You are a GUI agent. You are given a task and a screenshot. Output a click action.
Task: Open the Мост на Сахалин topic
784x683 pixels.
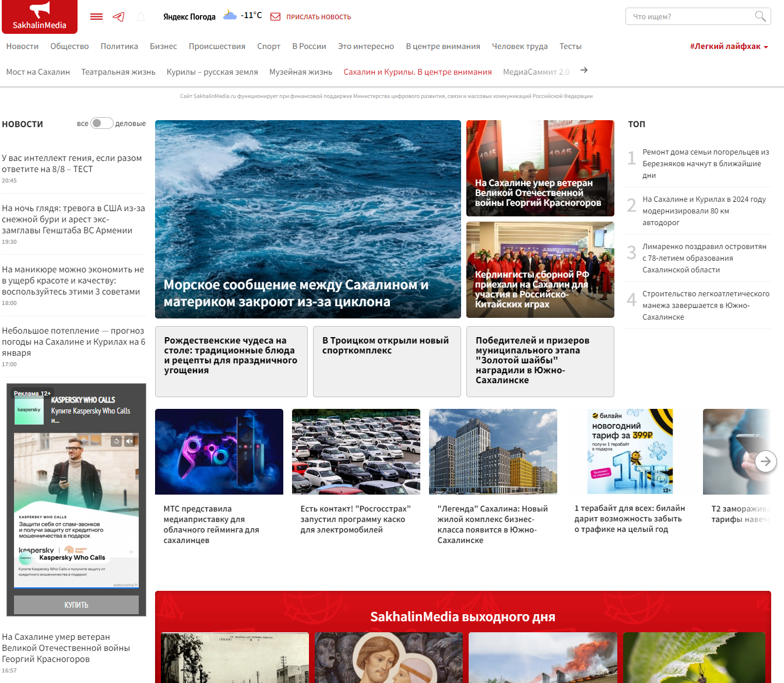coord(38,72)
